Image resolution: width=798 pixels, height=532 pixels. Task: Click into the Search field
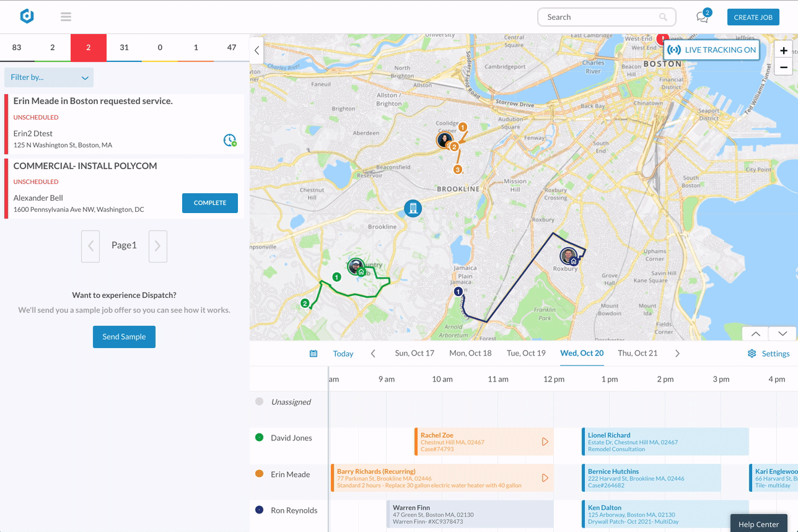tap(607, 17)
